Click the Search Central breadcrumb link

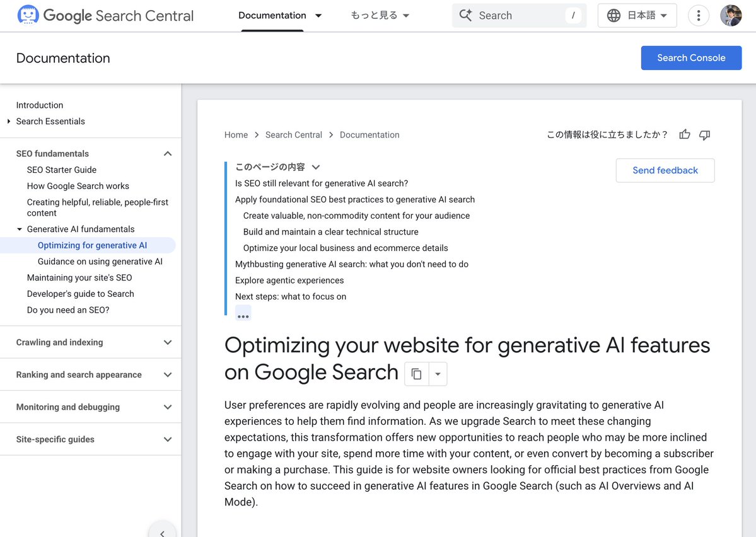pos(294,134)
